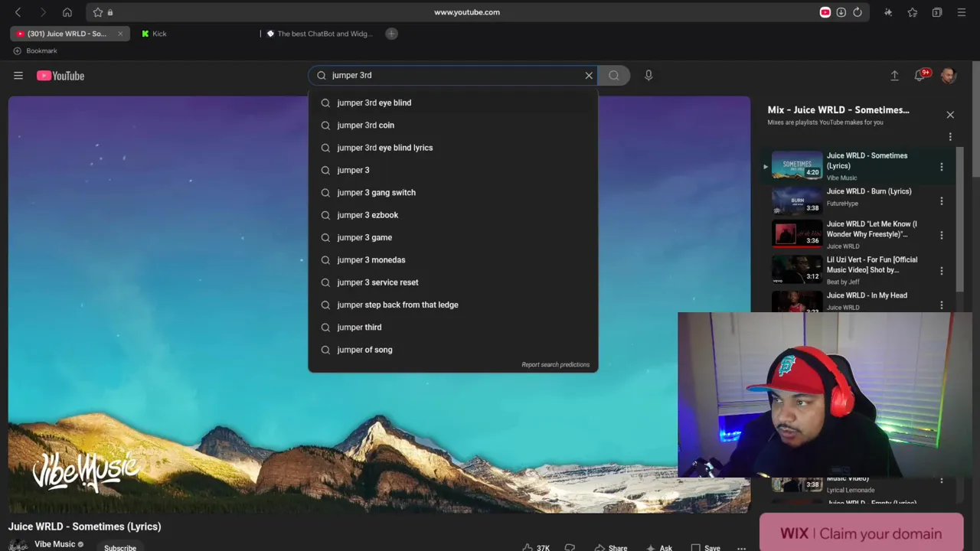This screenshot has width=980, height=551.
Task: Select suggestion 'jumper of song'
Action: 452,350
